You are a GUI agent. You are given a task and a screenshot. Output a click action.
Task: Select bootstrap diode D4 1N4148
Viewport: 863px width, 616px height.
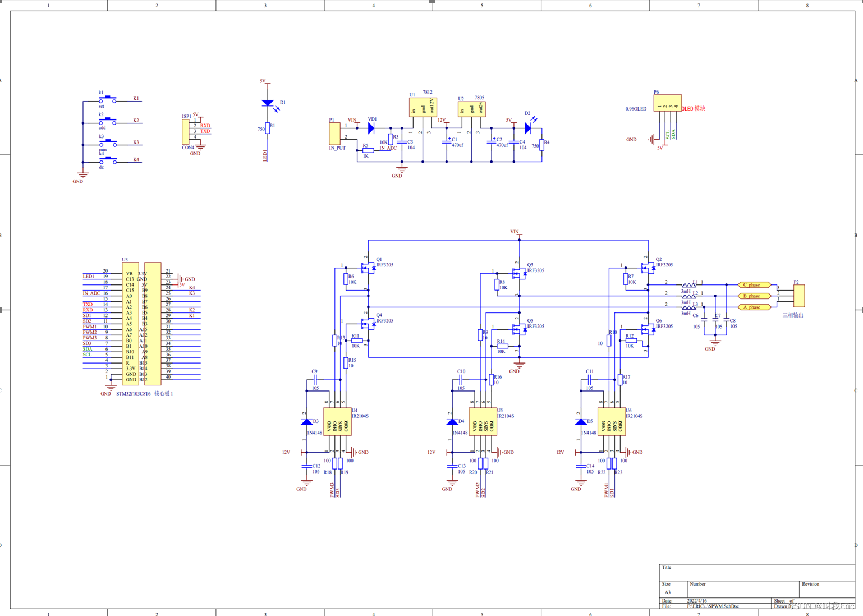click(x=452, y=421)
